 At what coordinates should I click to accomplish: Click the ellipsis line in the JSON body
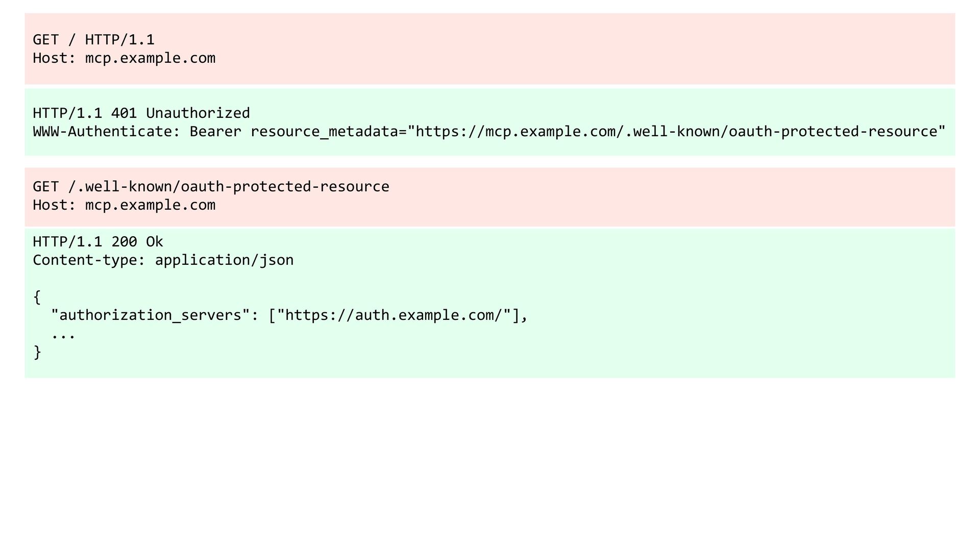[63, 335]
